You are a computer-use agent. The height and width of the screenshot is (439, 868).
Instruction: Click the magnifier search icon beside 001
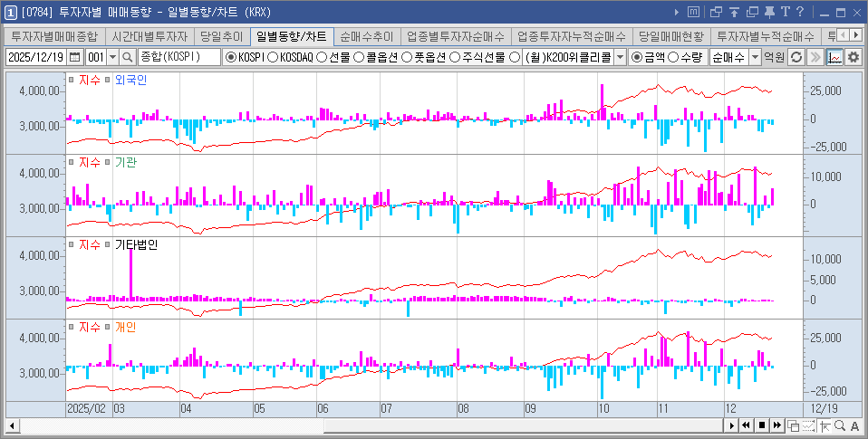[x=128, y=57]
